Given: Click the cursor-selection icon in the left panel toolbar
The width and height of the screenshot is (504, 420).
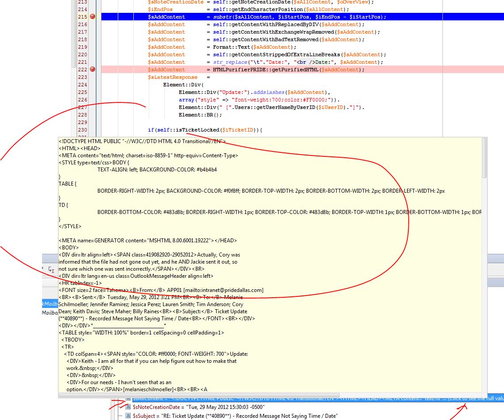Looking at the screenshot, I should [x=51, y=269].
